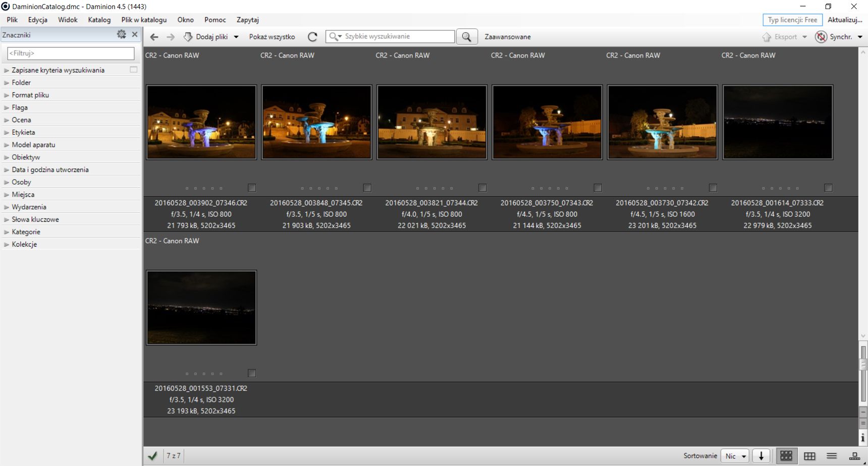Tick the checkbox for 20160528_003821_07344.CR2
The height and width of the screenshot is (466, 868).
click(x=482, y=188)
